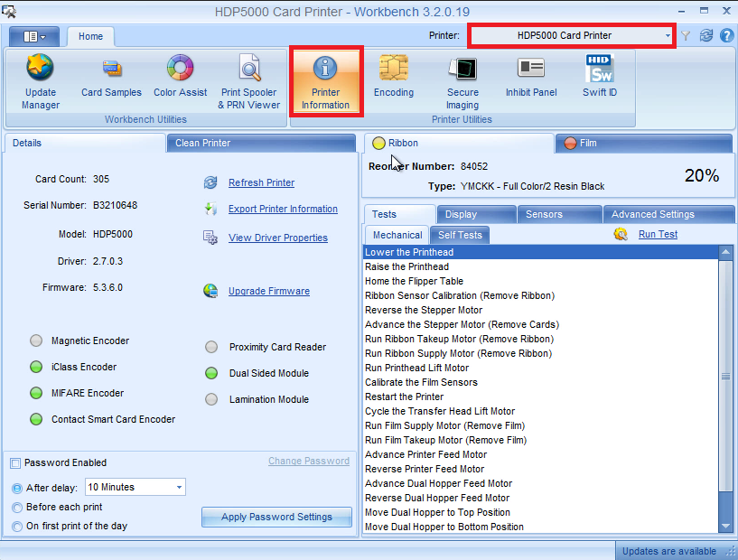Select Home the Flipper Table test
Viewport: 738px width, 560px height.
click(x=541, y=282)
